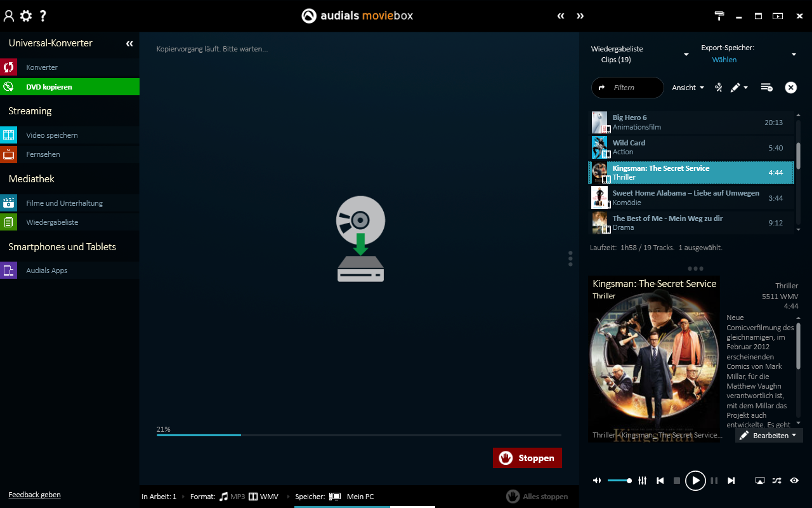
Task: Open Konverter in the sidebar
Action: tap(70, 67)
